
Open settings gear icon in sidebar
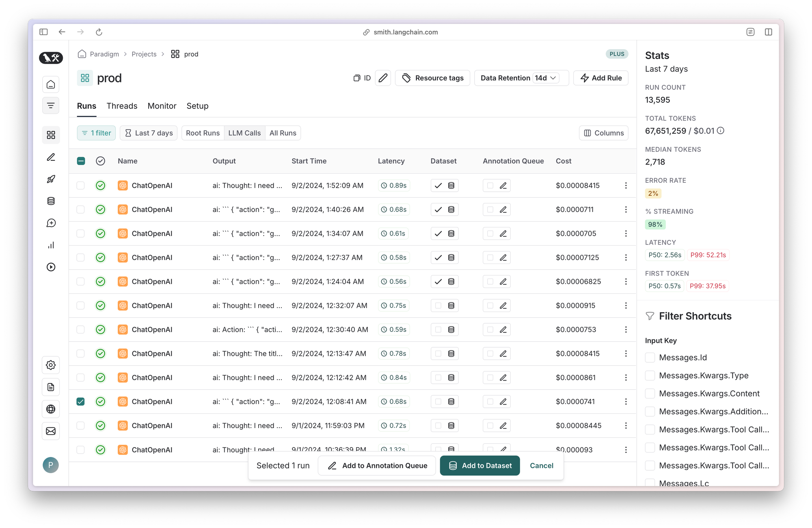point(51,365)
